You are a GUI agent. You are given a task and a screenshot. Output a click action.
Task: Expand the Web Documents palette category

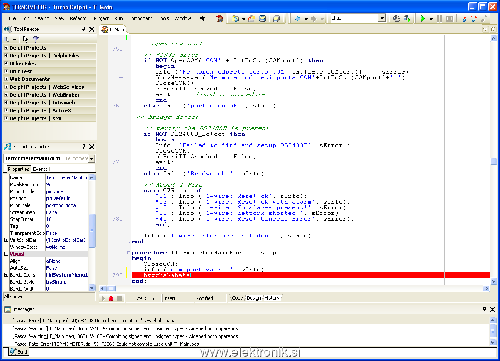[x=6, y=79]
